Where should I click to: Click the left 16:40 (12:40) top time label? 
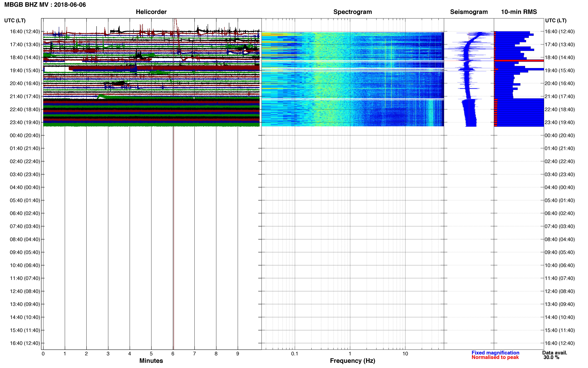coord(25,31)
